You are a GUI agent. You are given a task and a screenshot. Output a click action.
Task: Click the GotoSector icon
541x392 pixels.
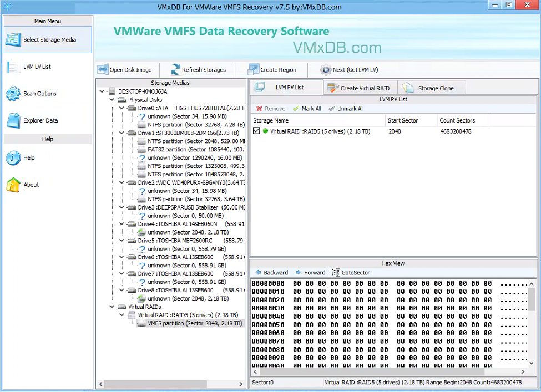tap(335, 272)
